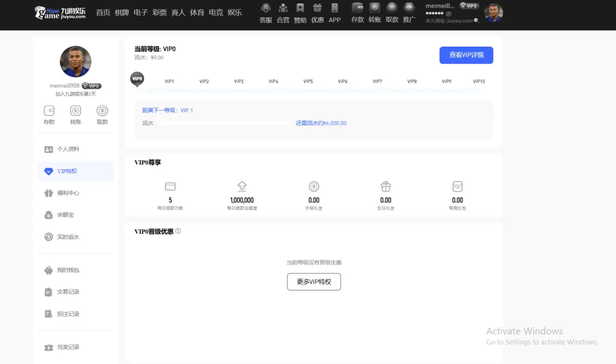
Task: Go to 余额宝 in the sidebar
Action: [x=65, y=215]
